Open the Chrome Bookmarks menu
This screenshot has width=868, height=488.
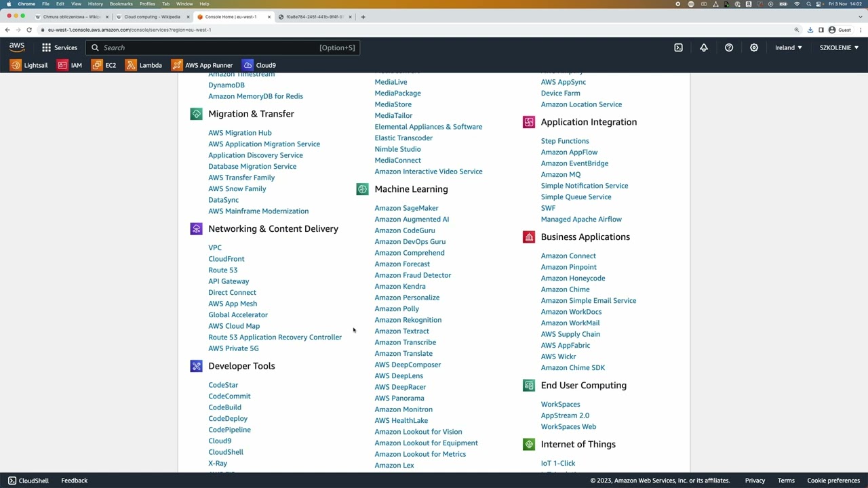121,4
